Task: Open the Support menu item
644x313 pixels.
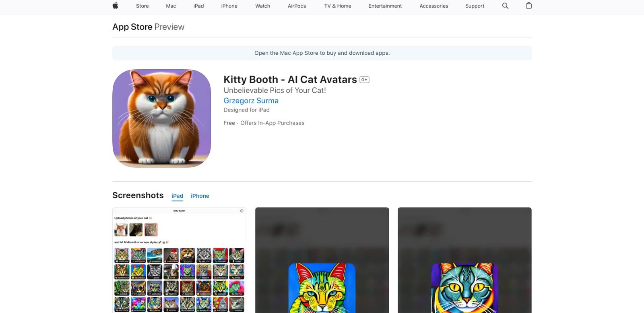Action: pos(475,6)
